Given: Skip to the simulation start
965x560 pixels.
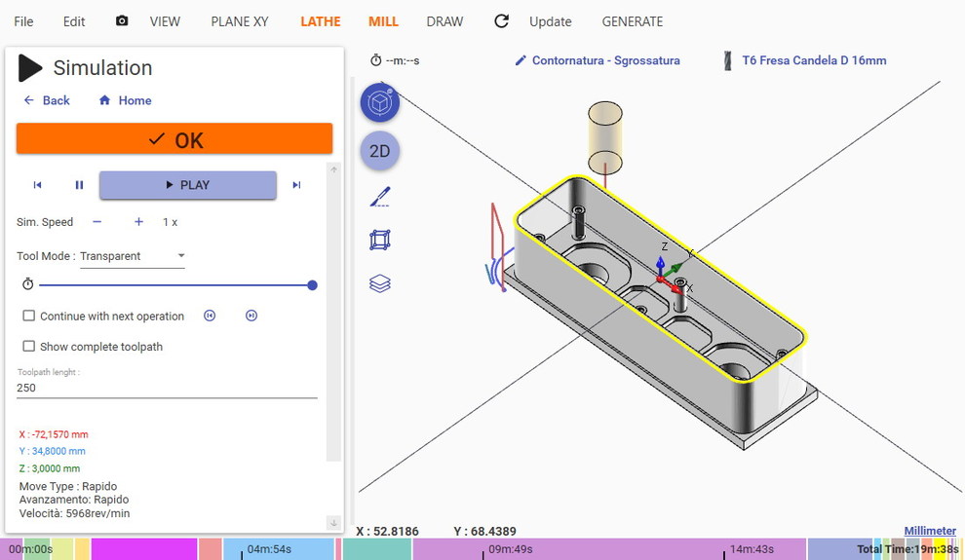Looking at the screenshot, I should [x=37, y=185].
